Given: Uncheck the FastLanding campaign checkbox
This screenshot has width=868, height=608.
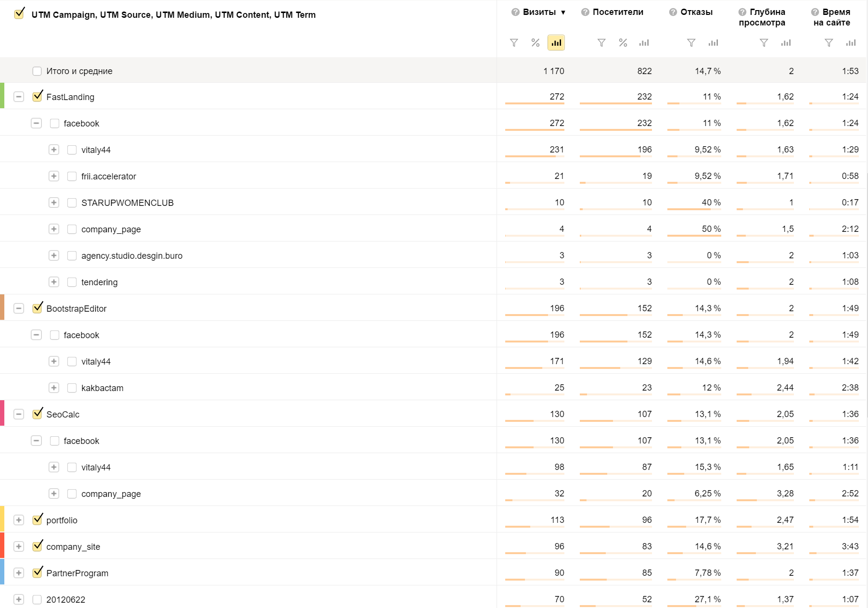Looking at the screenshot, I should tap(37, 97).
